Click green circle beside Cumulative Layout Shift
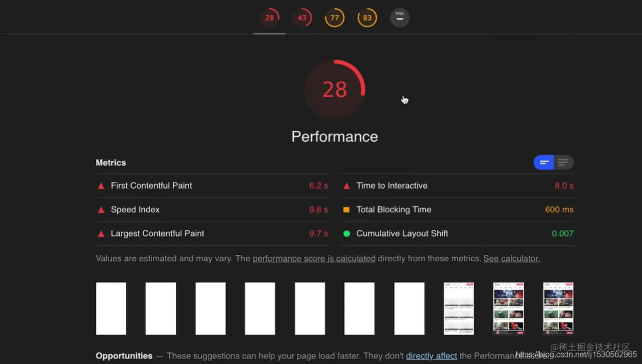This screenshot has width=642, height=364. [346, 233]
